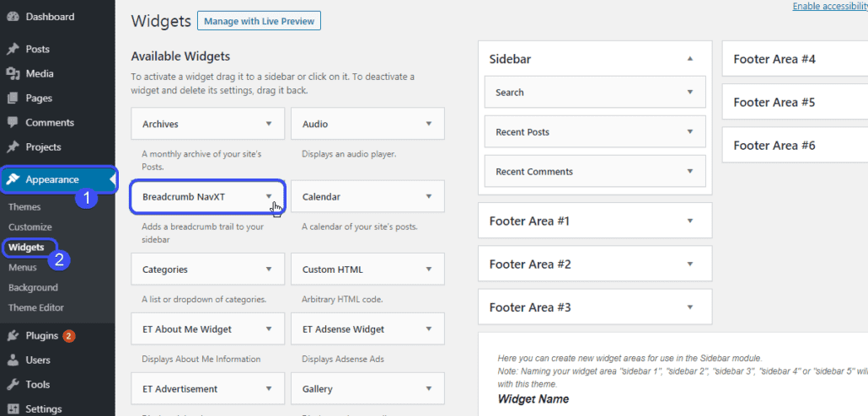868x416 pixels.
Task: Click the Calendar widget title
Action: [320, 196]
